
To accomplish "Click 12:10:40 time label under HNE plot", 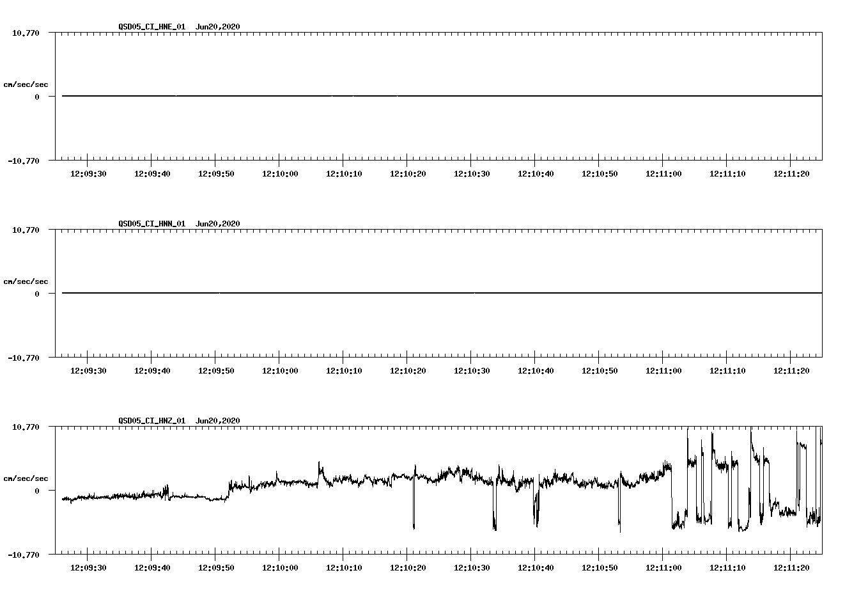I will coord(536,174).
